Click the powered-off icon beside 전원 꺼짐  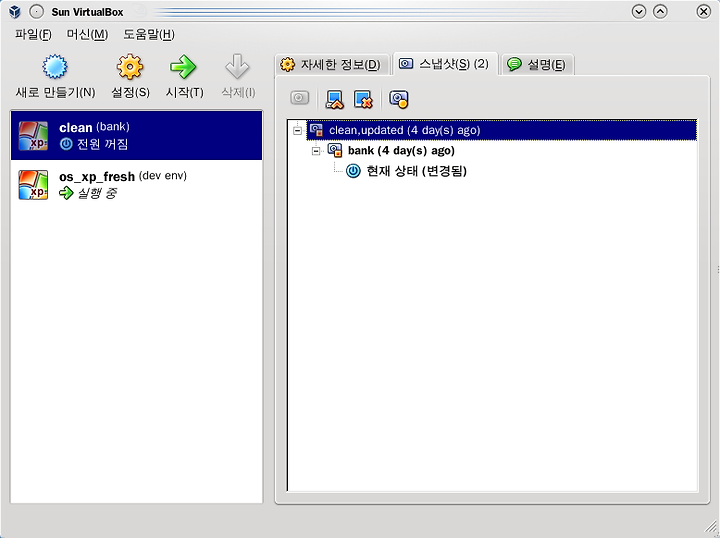(66, 144)
